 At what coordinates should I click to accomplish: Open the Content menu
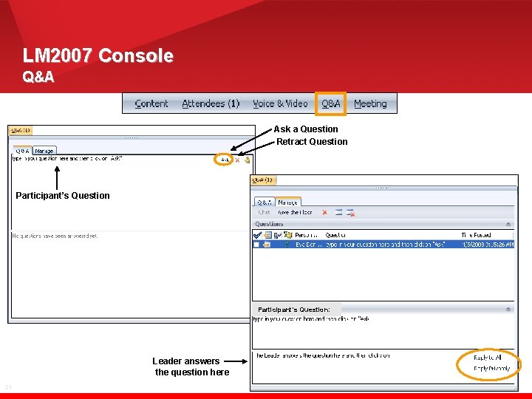151,103
